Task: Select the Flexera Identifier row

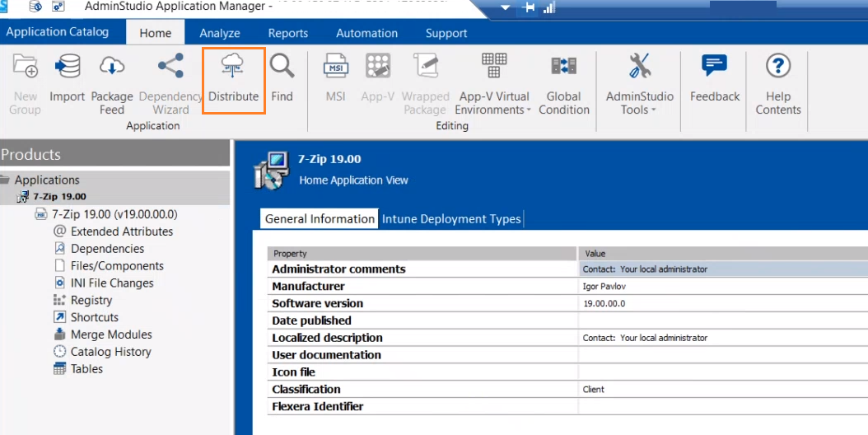Action: tap(567, 407)
